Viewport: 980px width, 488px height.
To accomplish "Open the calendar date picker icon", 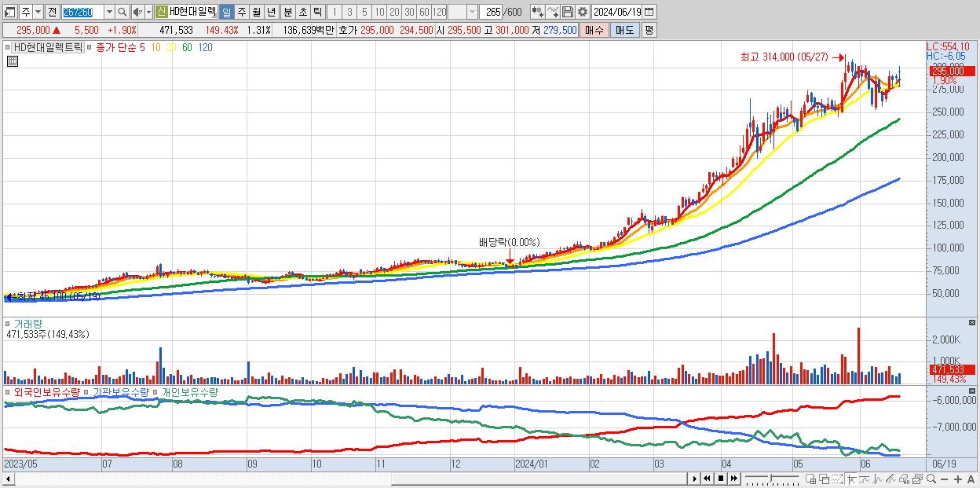I will click(650, 12).
